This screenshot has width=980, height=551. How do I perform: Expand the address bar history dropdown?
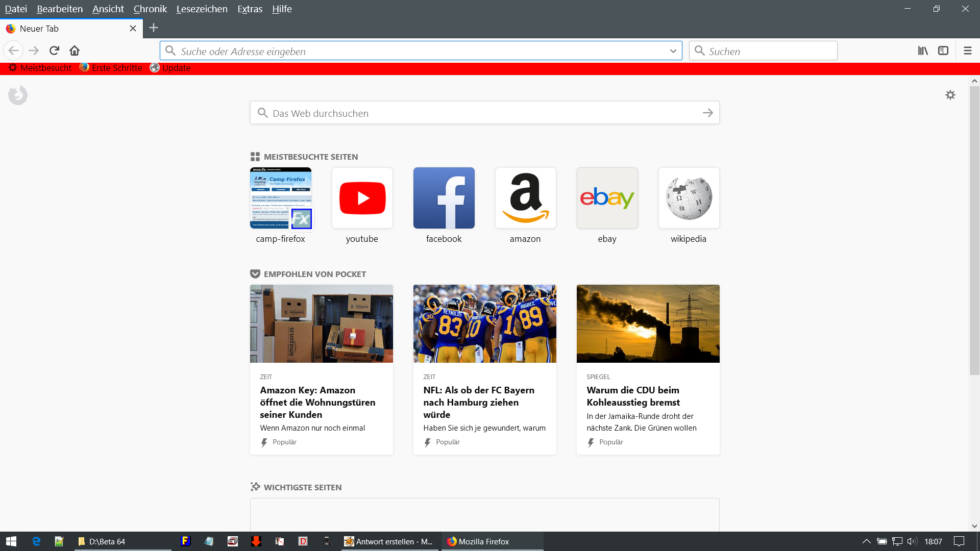[673, 51]
